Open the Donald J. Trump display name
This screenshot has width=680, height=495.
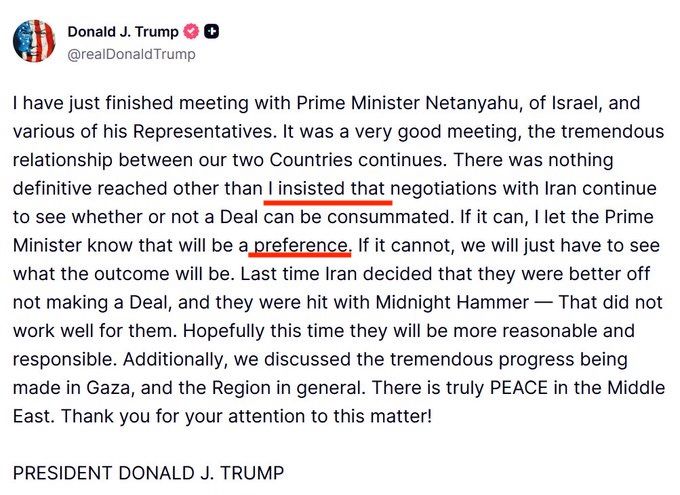122,32
